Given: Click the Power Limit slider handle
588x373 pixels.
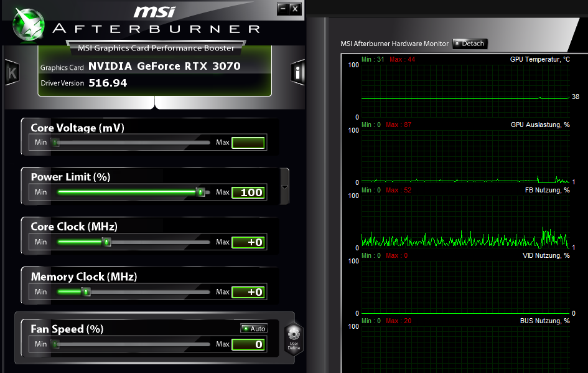Looking at the screenshot, I should 200,192.
